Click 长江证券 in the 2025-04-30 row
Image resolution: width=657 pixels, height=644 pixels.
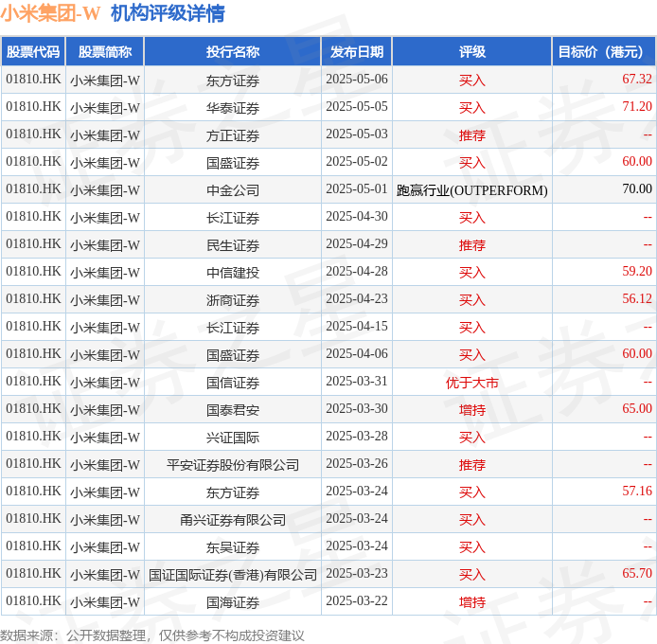coord(233,218)
